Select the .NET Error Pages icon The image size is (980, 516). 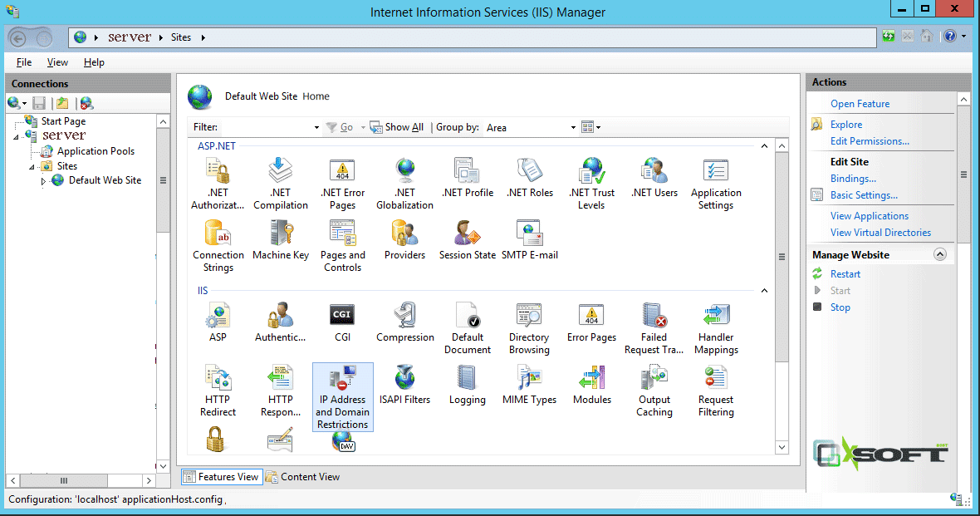click(342, 184)
